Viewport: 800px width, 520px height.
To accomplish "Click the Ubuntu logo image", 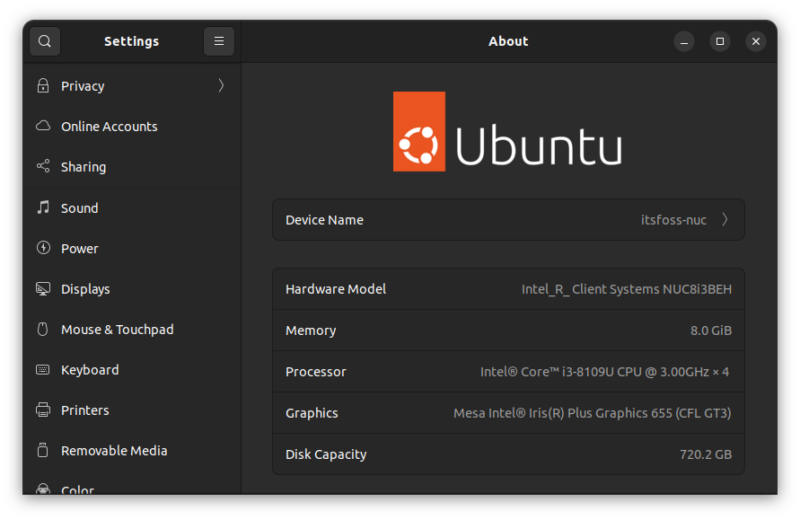I will point(508,132).
